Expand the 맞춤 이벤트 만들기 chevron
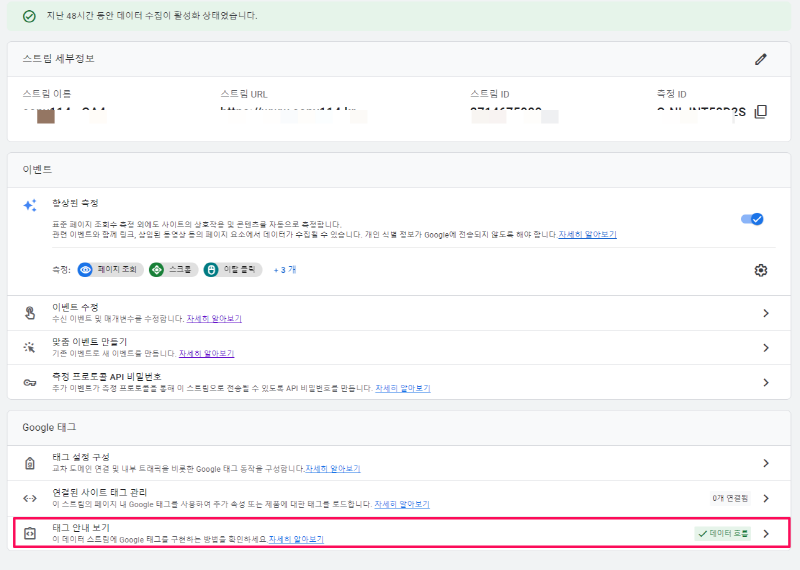 pyautogui.click(x=766, y=348)
